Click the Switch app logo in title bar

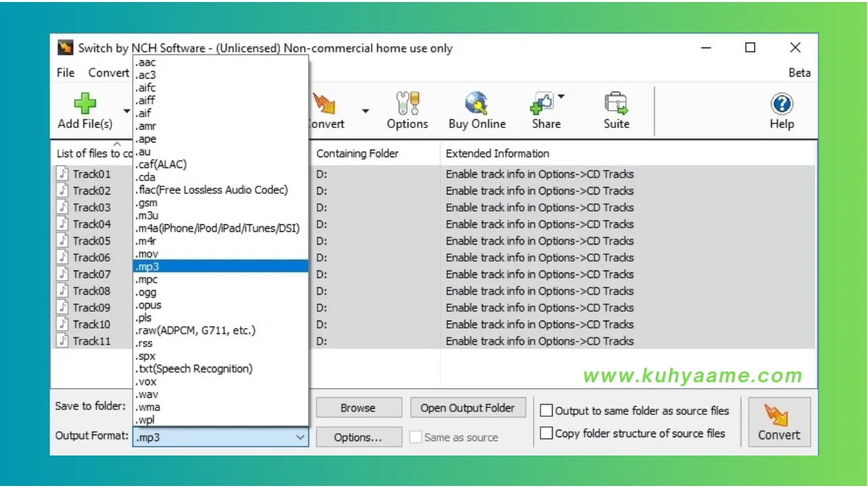click(x=65, y=48)
